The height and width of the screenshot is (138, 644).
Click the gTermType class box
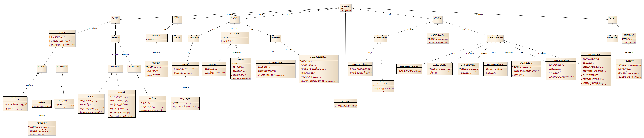tap(628, 69)
